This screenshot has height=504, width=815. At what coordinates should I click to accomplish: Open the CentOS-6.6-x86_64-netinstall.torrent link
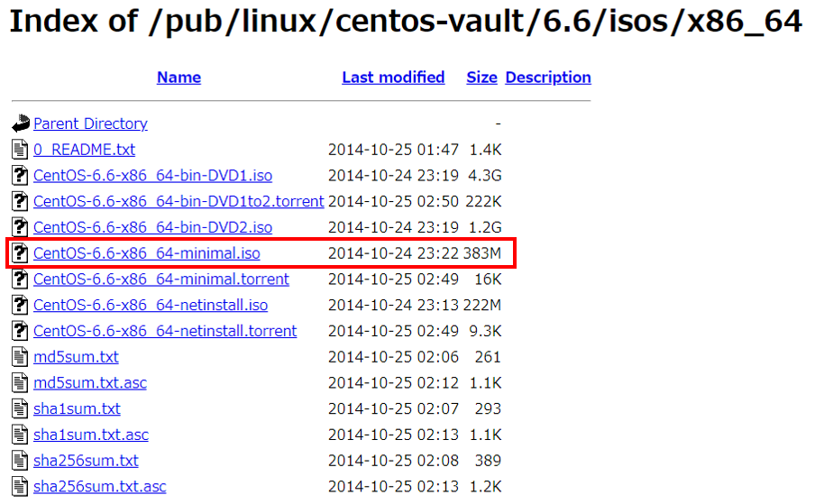pyautogui.click(x=165, y=332)
